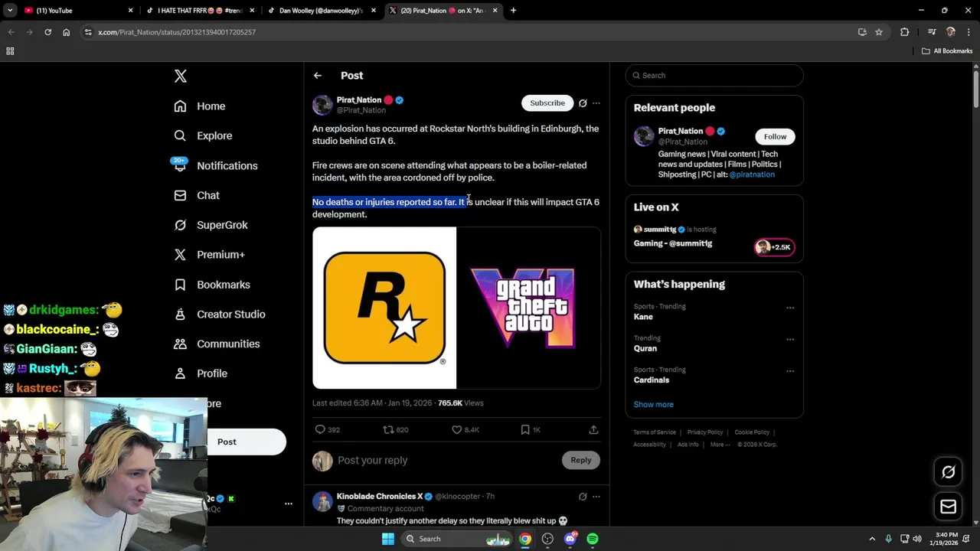Image resolution: width=980 pixels, height=551 pixels.
Task: Open Notifications in the X sidebar
Action: tap(215, 165)
